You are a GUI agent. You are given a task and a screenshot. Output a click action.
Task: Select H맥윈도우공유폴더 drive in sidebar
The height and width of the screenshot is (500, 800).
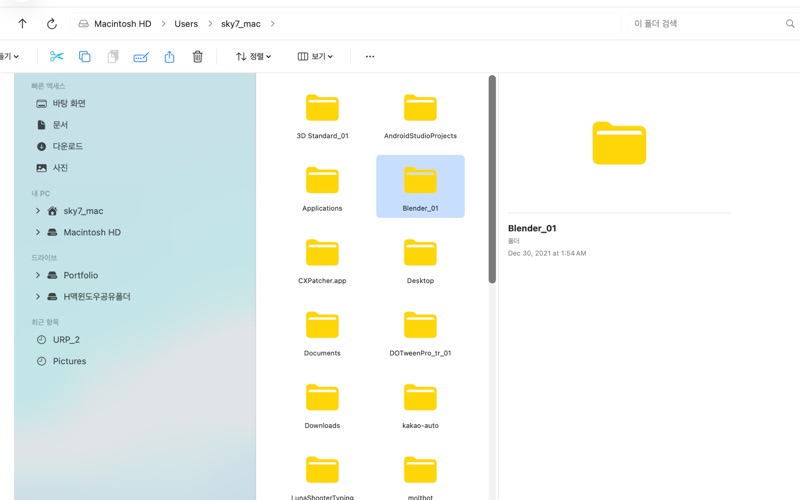[x=96, y=296]
